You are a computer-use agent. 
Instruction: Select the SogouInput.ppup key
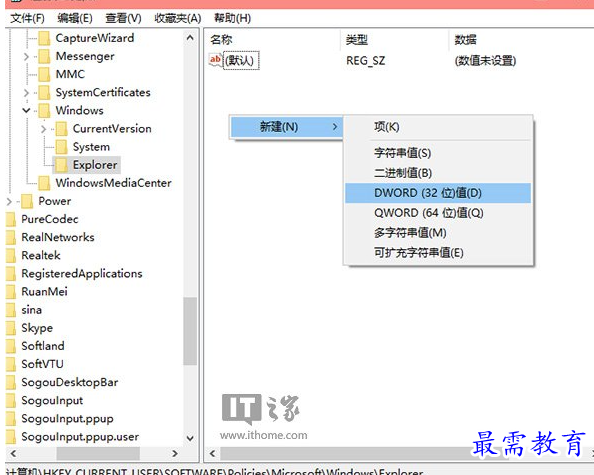click(67, 419)
